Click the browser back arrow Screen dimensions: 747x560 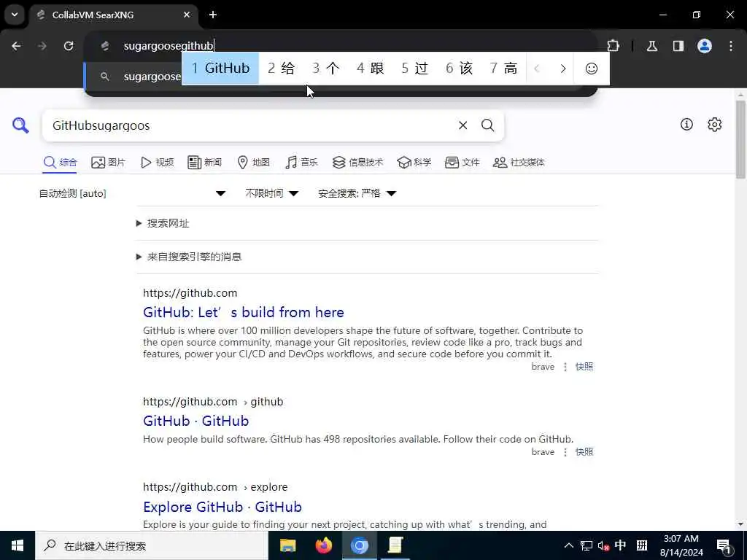(16, 46)
